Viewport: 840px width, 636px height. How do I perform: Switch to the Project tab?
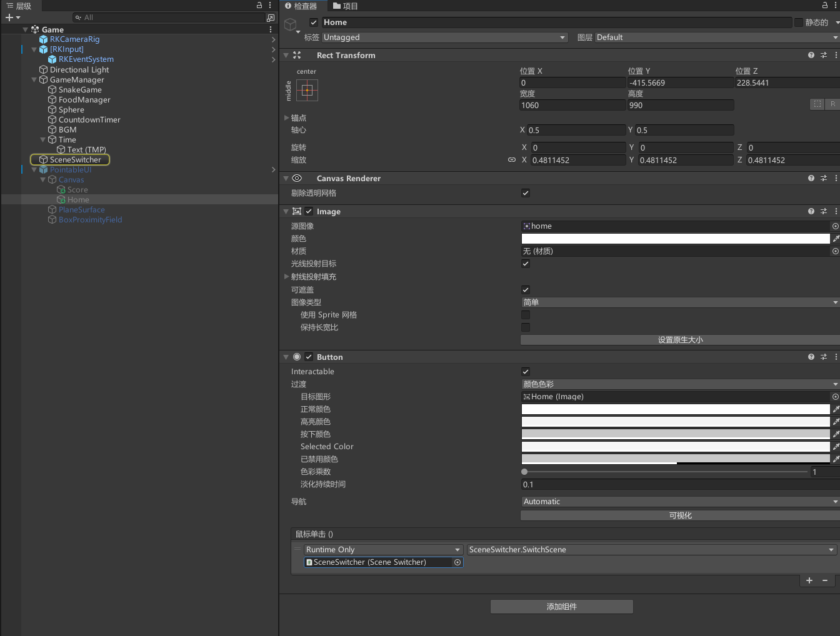tap(346, 6)
